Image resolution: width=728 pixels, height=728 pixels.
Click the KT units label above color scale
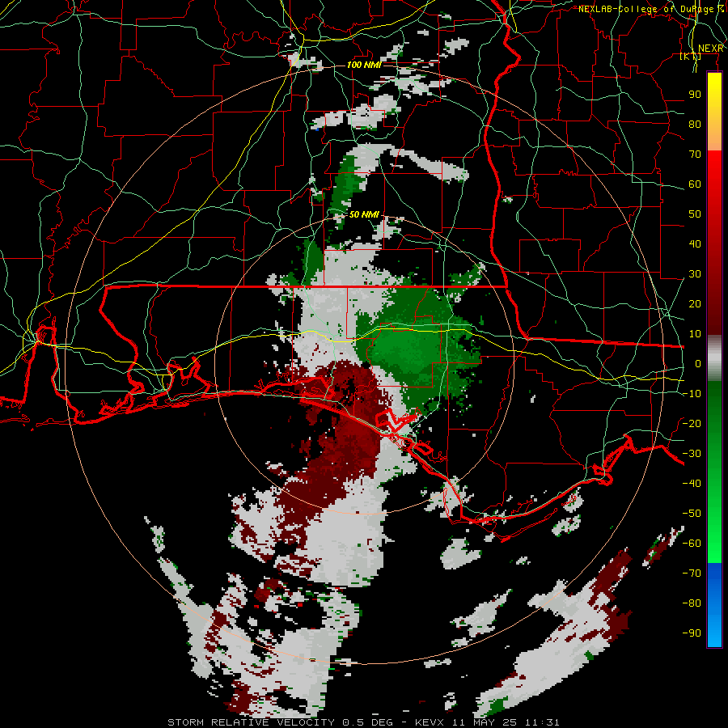coord(690,56)
